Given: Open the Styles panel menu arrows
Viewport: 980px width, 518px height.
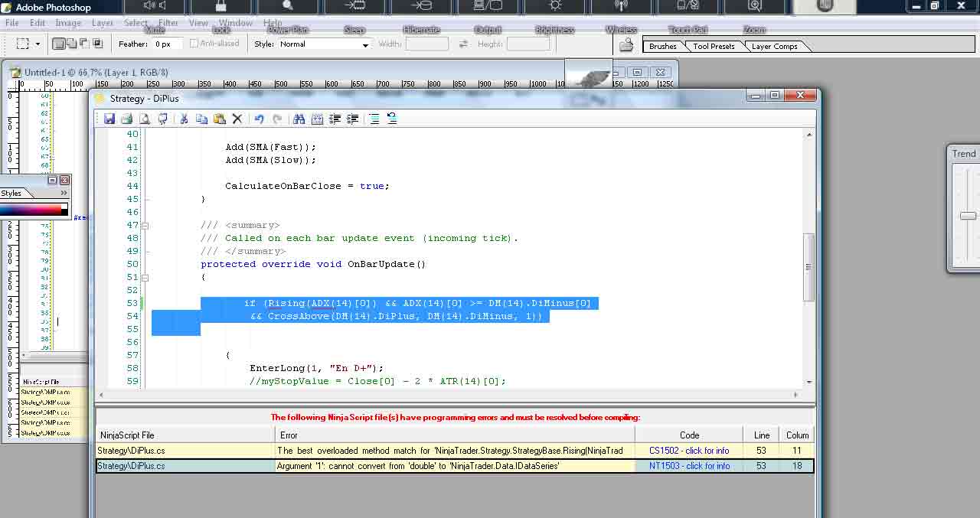Looking at the screenshot, I should (64, 194).
